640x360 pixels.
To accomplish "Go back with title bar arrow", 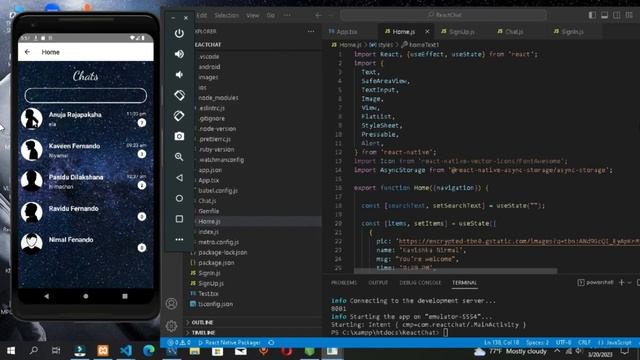I will point(318,15).
